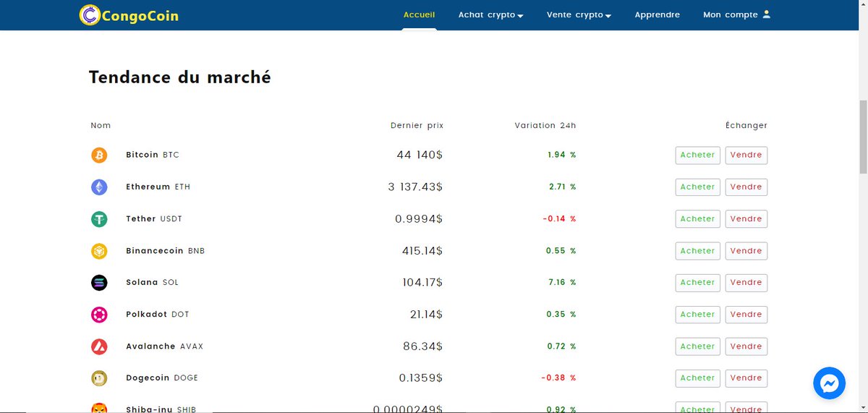Image resolution: width=868 pixels, height=413 pixels.
Task: Click the Binancecoin BNB name
Action: [166, 250]
